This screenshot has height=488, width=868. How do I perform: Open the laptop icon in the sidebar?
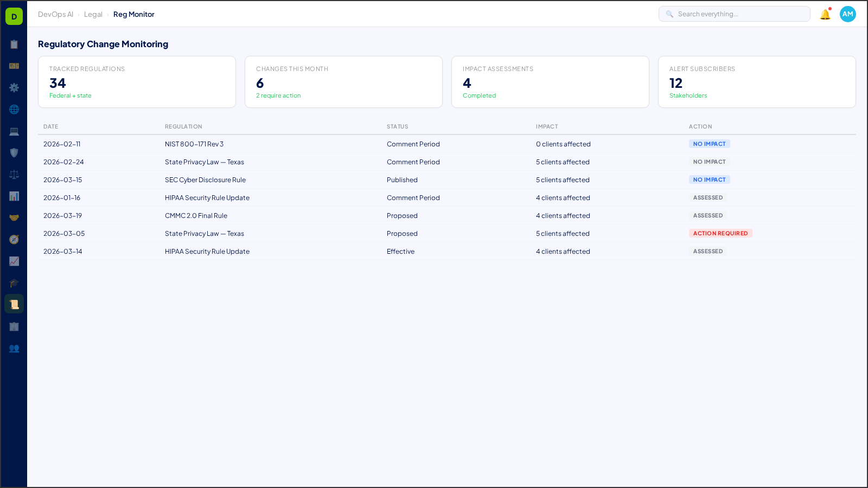14,131
